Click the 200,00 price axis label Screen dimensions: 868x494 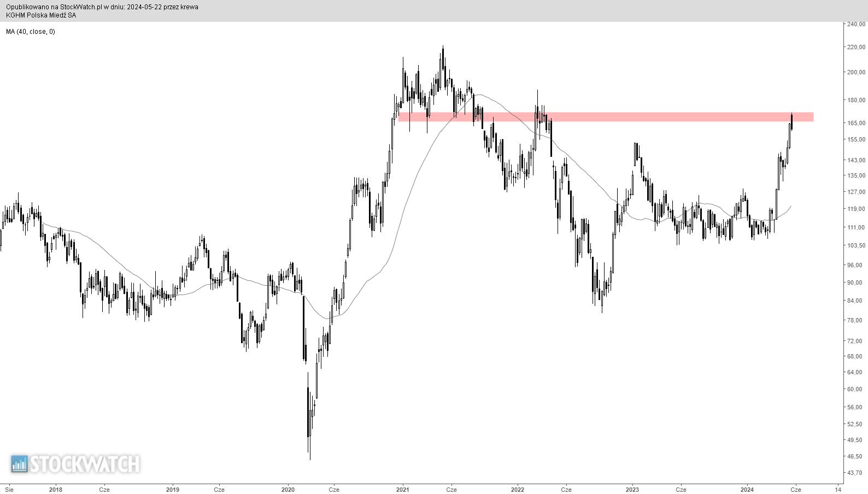tap(855, 72)
